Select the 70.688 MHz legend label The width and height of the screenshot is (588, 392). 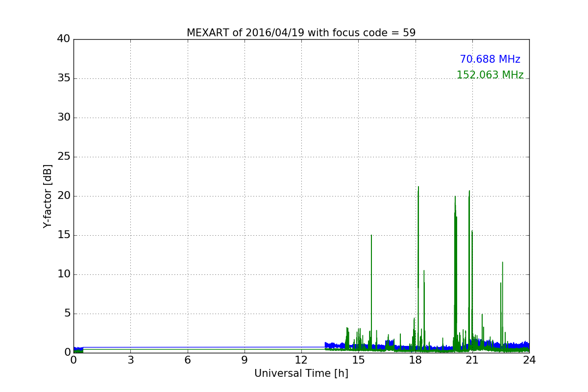tap(490, 59)
